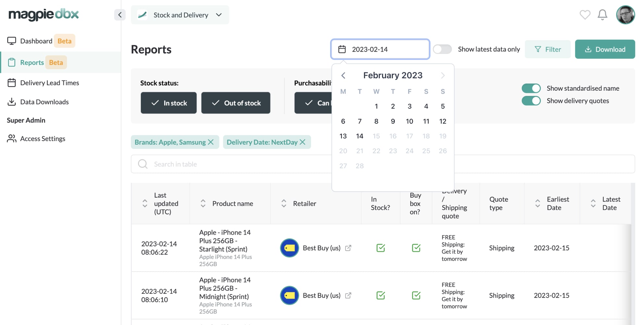This screenshot has width=644, height=325.
Task: Select February 1 in the calendar
Action: [x=376, y=106]
